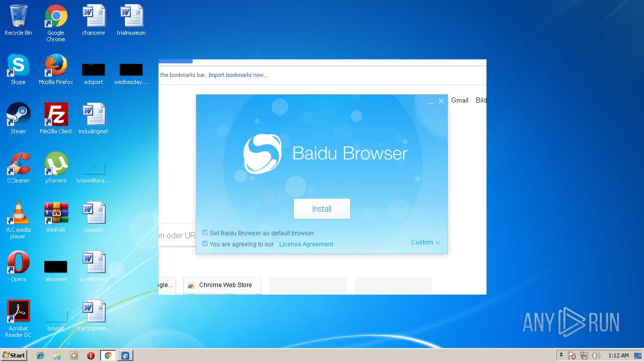
Task: Show hidden system tray icons
Action: point(561,355)
